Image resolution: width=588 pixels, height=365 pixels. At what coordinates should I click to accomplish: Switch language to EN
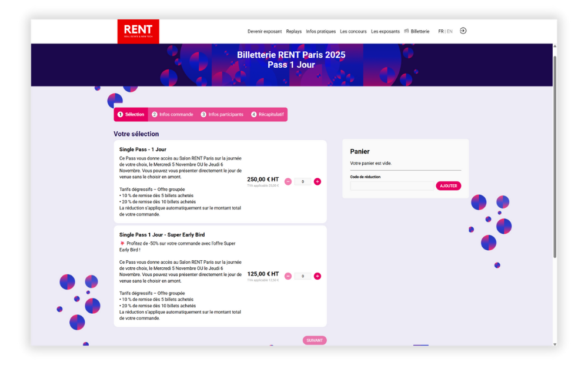tap(450, 31)
